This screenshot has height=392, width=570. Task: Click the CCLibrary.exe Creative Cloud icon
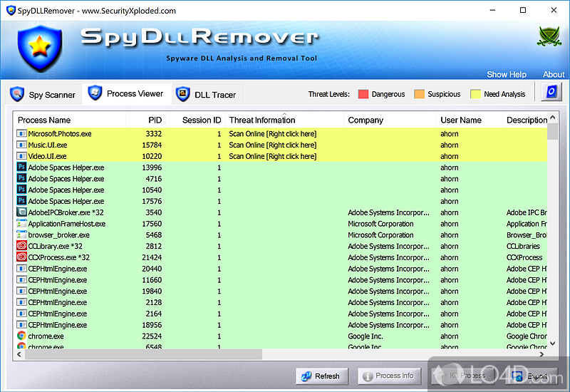click(x=21, y=245)
